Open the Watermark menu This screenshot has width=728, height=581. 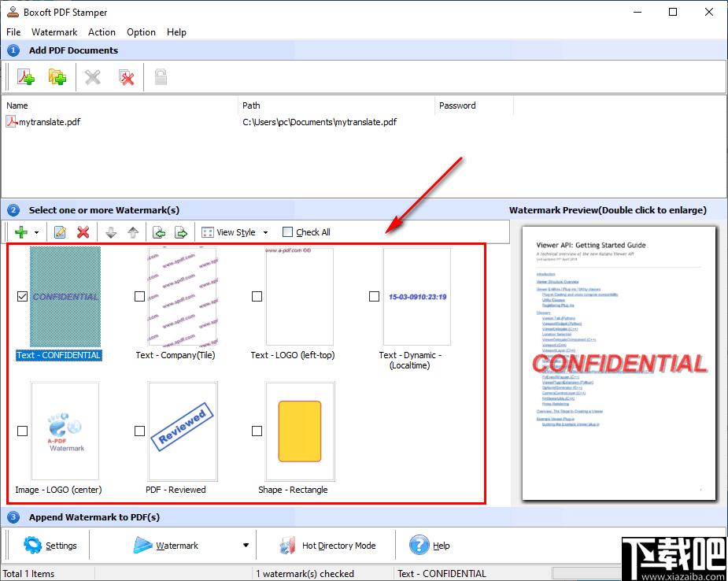(x=54, y=32)
